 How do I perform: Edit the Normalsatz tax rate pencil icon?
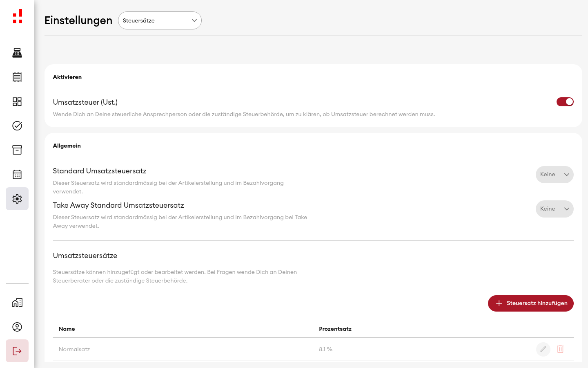pos(543,349)
